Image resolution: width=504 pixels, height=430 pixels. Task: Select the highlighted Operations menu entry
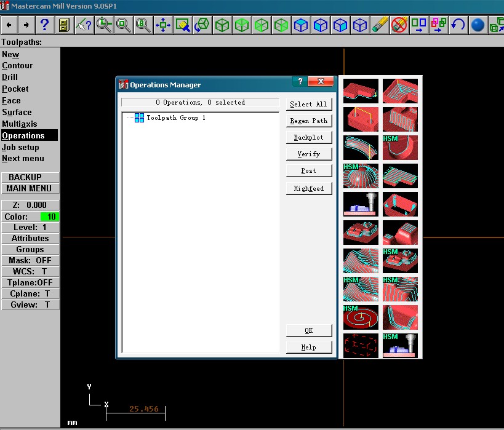[x=30, y=135]
